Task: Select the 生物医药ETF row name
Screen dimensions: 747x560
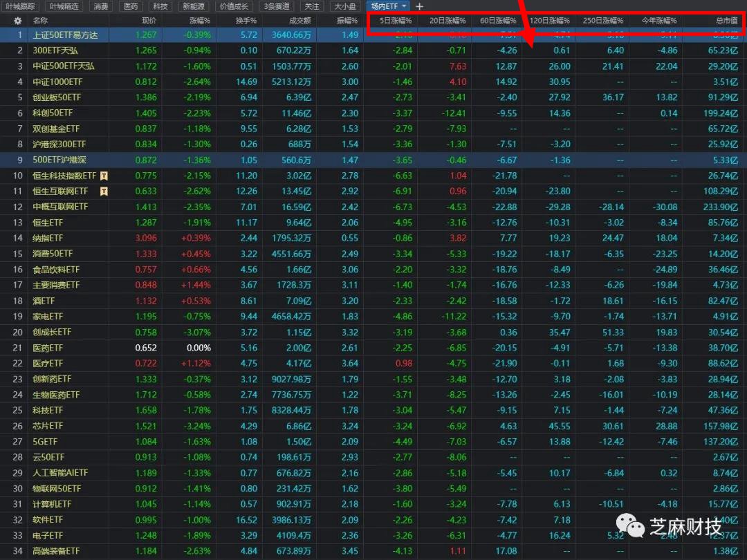Action: [56, 395]
